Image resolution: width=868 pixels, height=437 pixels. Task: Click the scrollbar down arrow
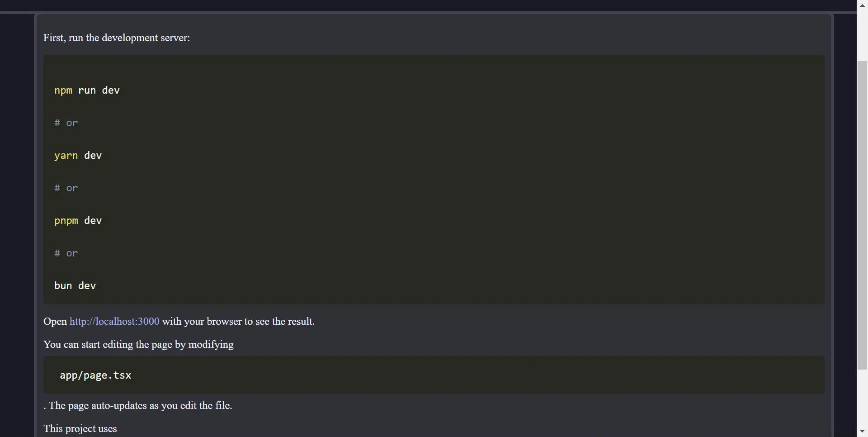click(862, 431)
